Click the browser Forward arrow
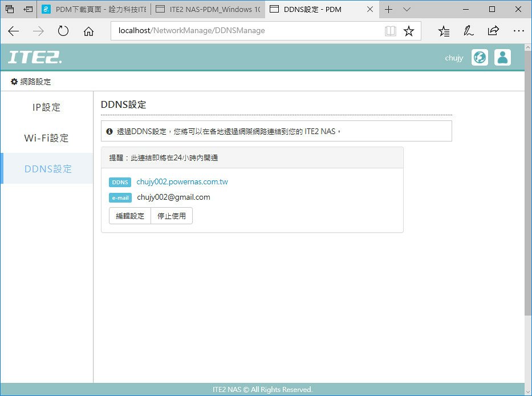532x396 pixels. 38,31
